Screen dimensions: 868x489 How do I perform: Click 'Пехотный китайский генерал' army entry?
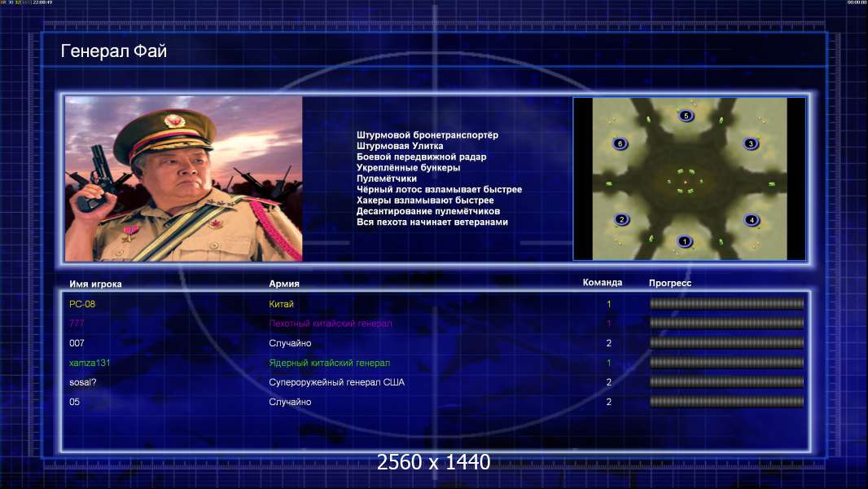click(x=330, y=324)
